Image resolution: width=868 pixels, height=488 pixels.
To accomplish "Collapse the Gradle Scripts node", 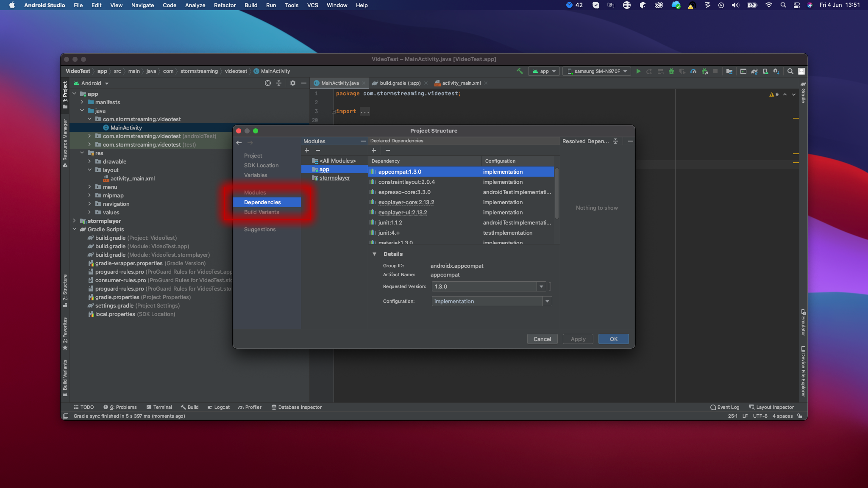I will [x=74, y=229].
